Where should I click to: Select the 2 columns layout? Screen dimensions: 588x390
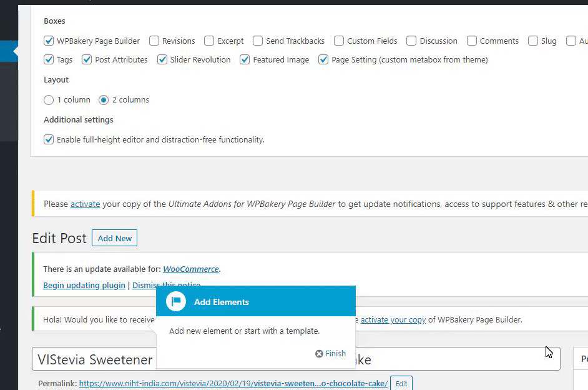tap(104, 100)
